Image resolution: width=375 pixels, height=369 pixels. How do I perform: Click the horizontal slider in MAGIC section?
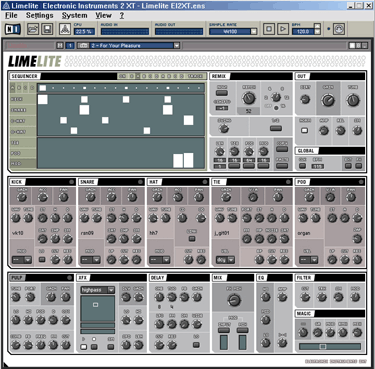click(329, 347)
